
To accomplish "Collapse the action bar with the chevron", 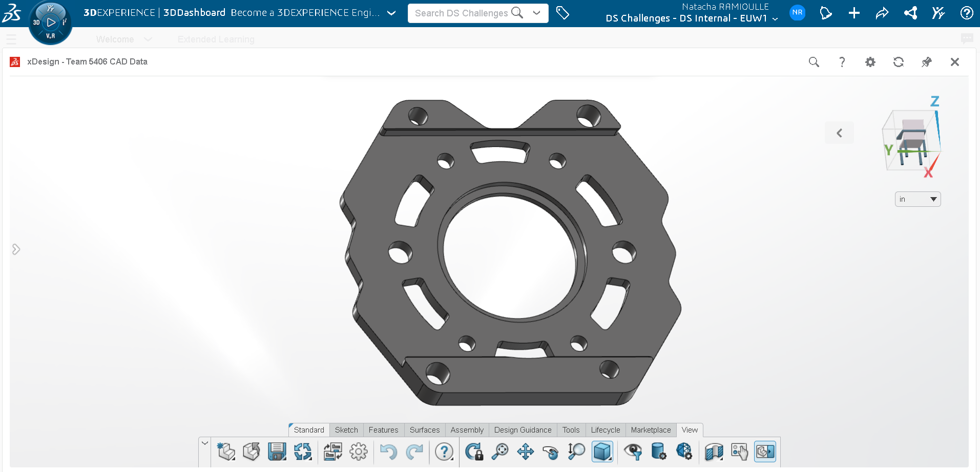I will click(x=204, y=442).
